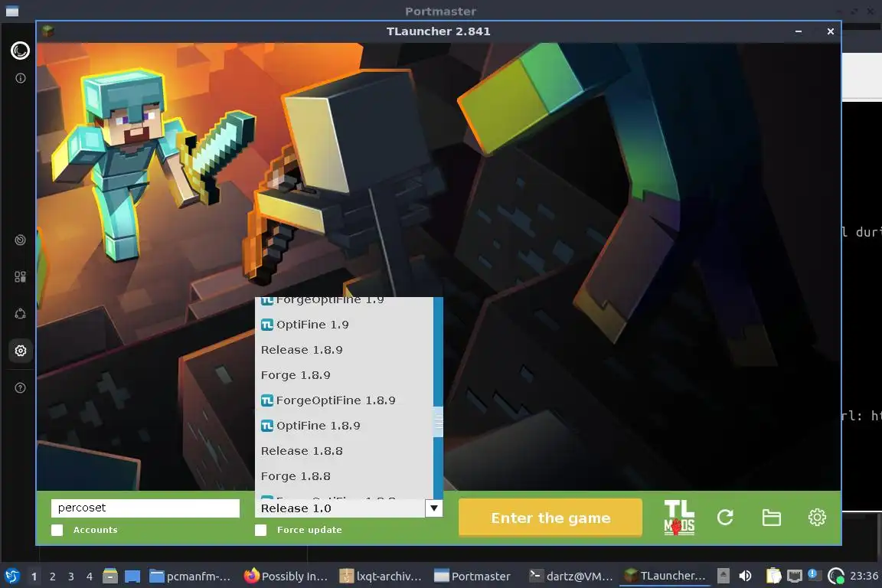Open the game folder icon
This screenshot has height=588, width=882.
771,517
